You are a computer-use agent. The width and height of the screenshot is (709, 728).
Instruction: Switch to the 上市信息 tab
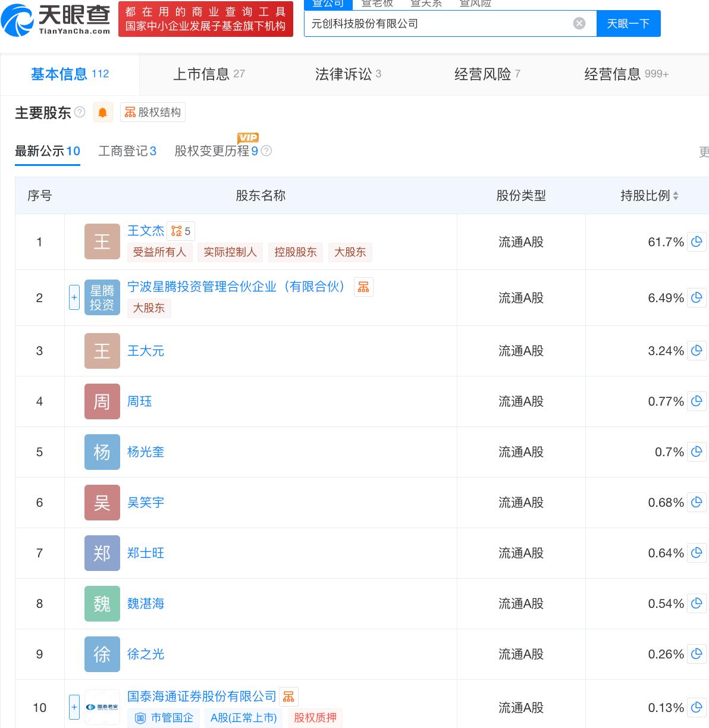209,74
